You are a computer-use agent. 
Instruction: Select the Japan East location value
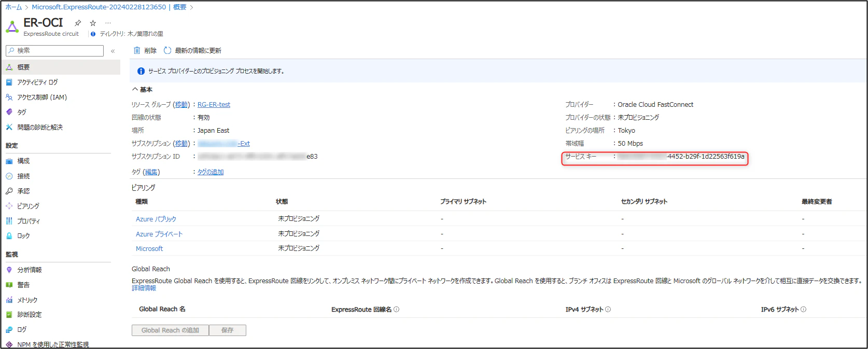213,131
